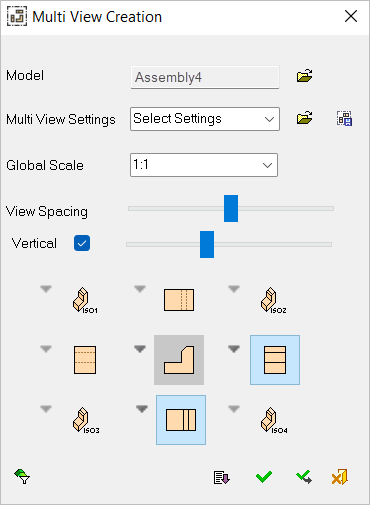Viewport: 370px width, 505px height.
Task: Click the orange cancel exit icon
Action: click(340, 477)
